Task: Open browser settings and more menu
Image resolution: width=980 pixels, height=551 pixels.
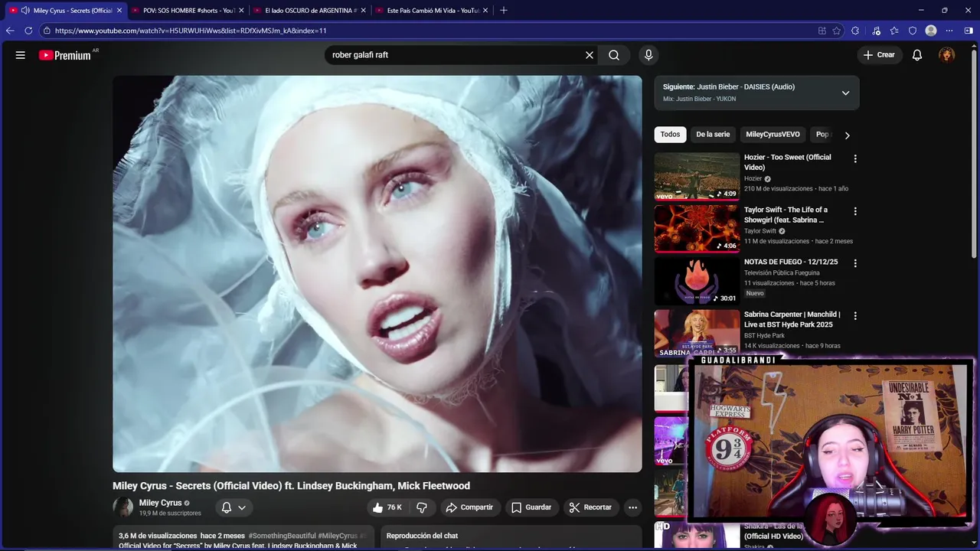Action: coord(949,31)
